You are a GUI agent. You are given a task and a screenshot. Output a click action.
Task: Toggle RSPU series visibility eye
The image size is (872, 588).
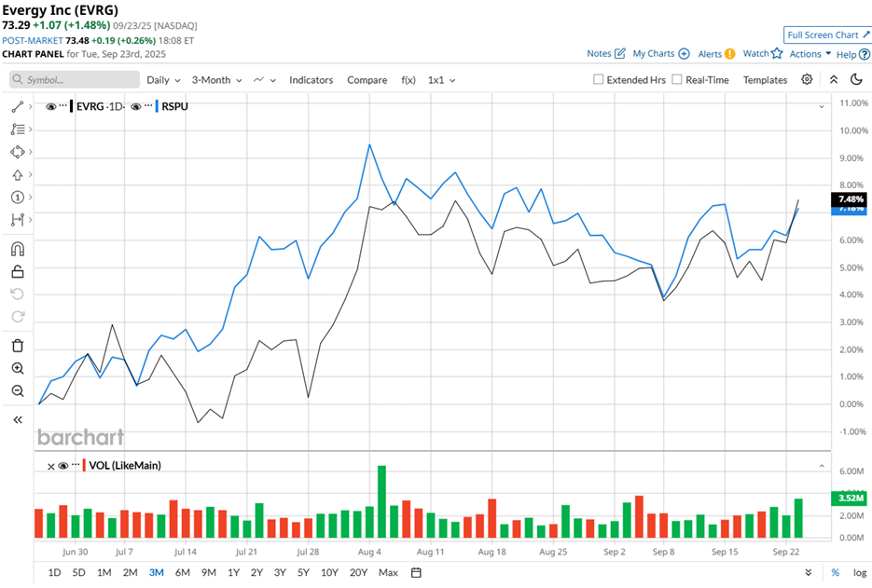[x=135, y=106]
